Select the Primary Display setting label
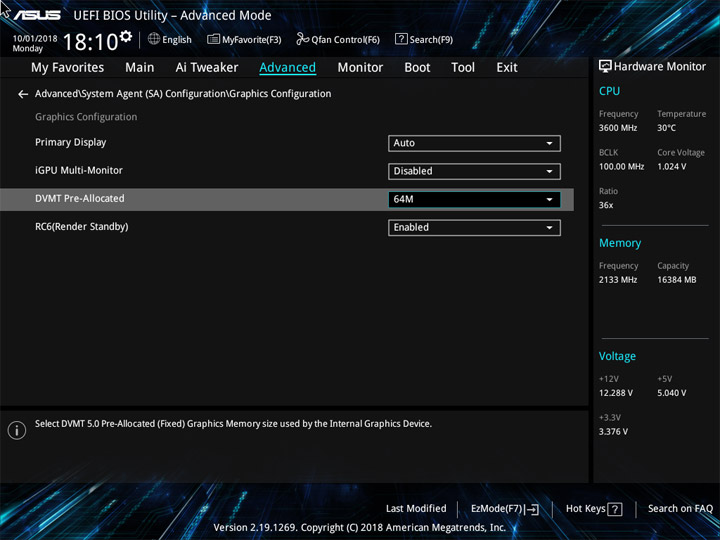 [71, 143]
